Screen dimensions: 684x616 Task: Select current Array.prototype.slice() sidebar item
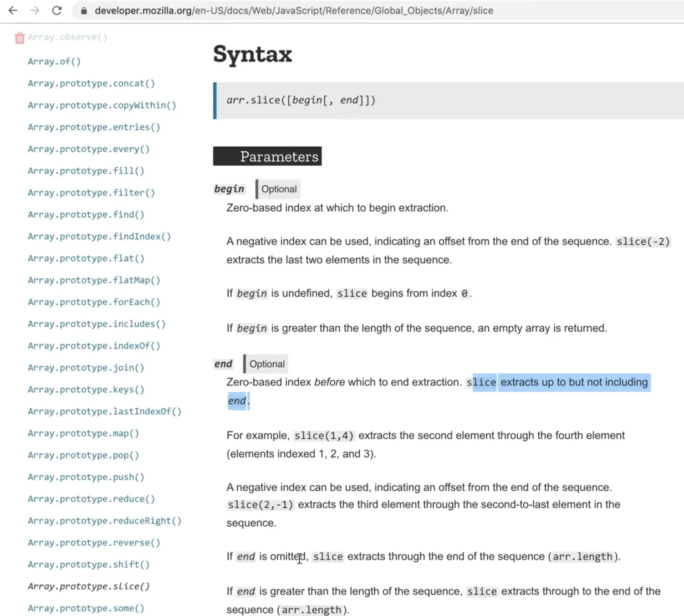(88, 586)
